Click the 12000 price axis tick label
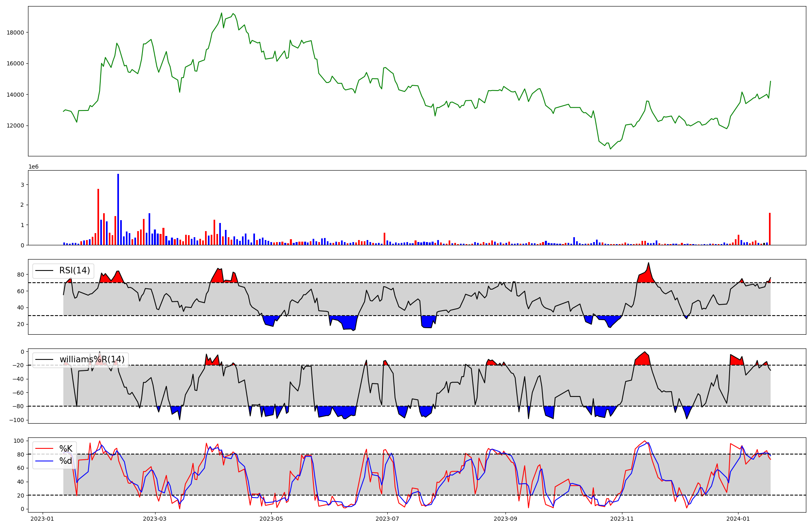 click(15, 126)
